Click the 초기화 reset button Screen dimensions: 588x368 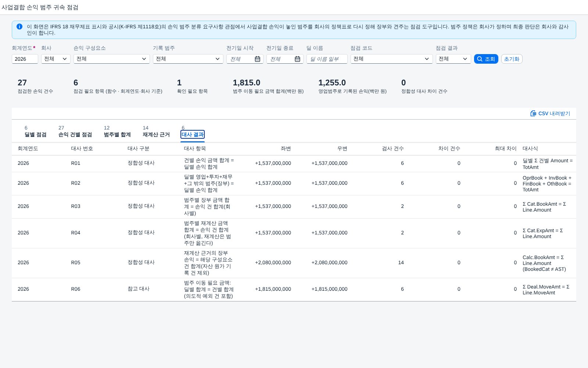(512, 59)
